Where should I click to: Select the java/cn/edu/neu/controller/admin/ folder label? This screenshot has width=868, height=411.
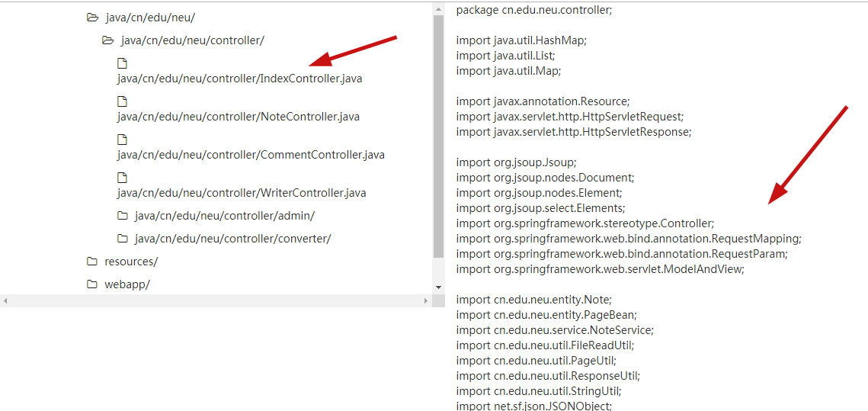[225, 216]
